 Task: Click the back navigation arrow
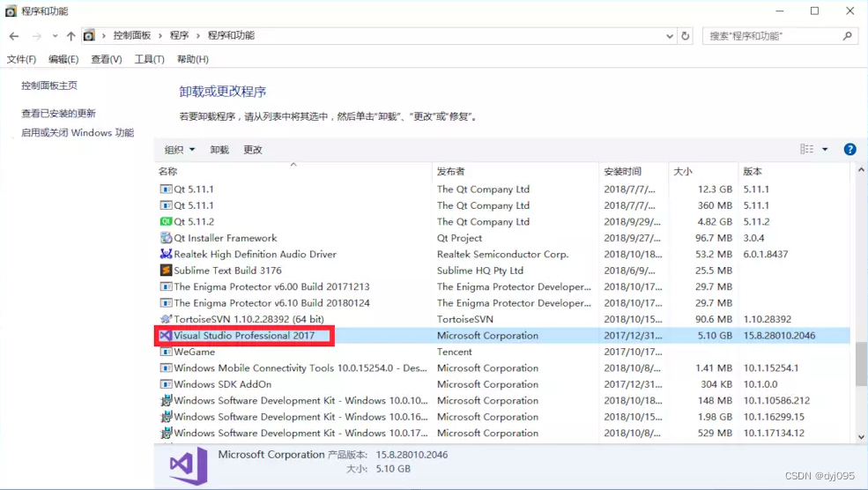[x=14, y=36]
